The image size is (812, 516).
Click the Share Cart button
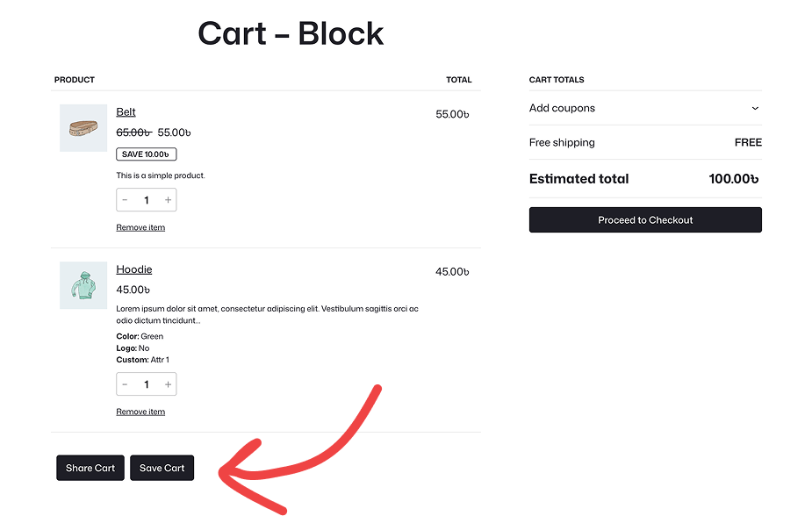[90, 468]
